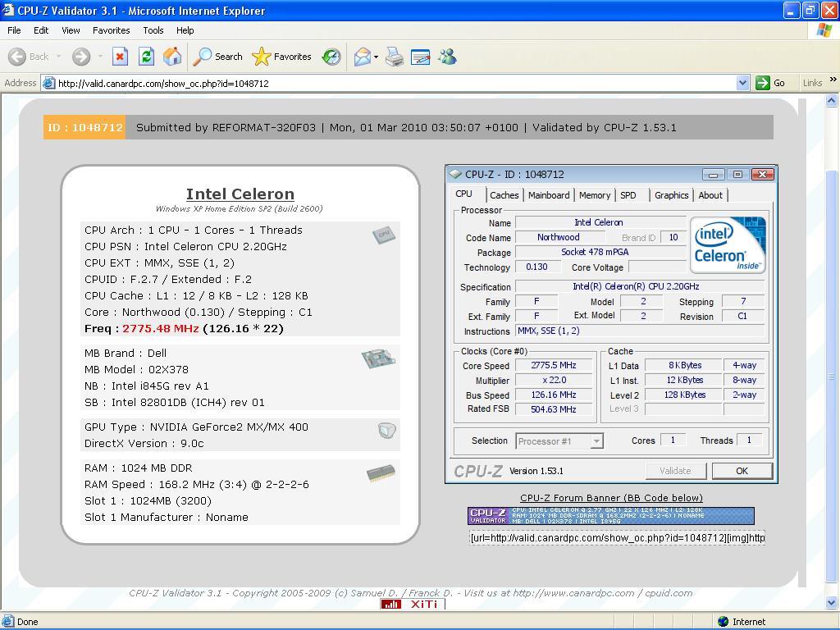The width and height of the screenshot is (840, 630).
Task: Click the Forward arrow toolbar icon
Action: point(81,57)
